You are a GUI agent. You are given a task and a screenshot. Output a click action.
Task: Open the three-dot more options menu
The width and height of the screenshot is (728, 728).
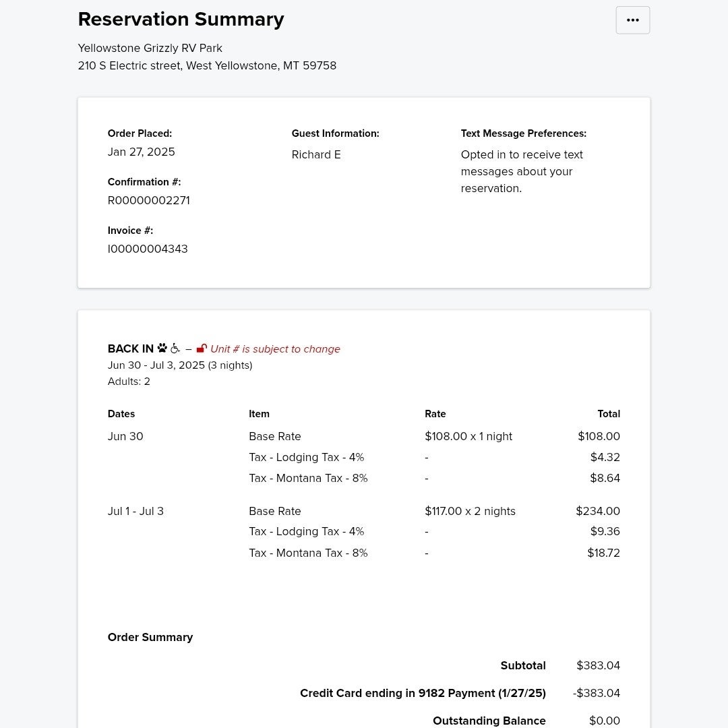632,20
